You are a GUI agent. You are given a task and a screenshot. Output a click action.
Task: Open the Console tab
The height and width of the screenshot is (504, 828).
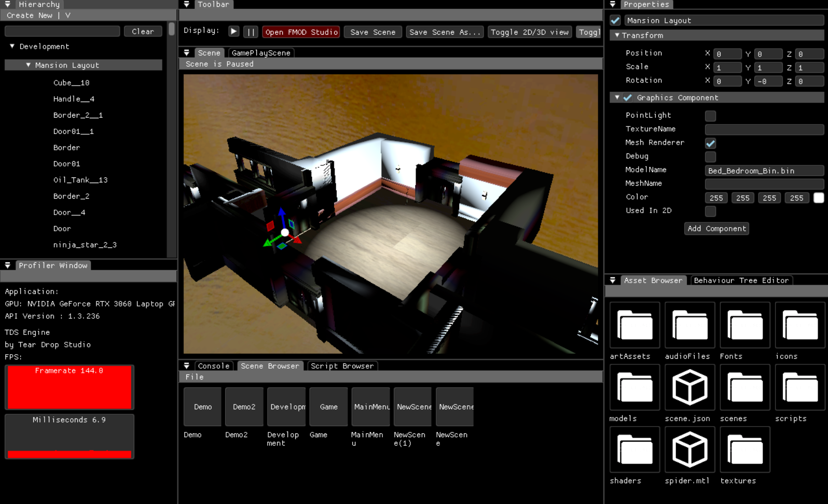point(213,366)
